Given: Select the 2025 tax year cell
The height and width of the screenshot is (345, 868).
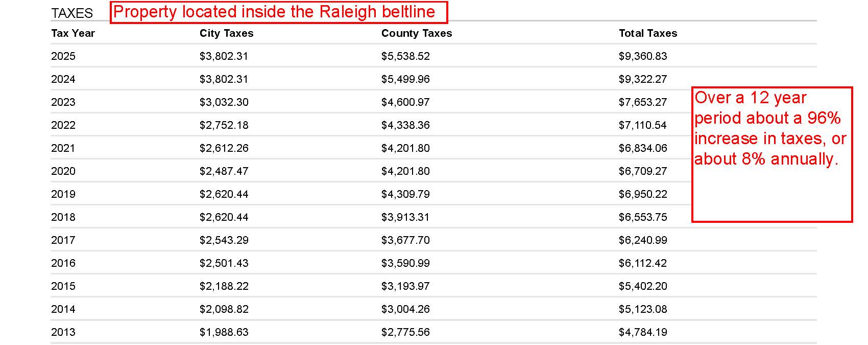Looking at the screenshot, I should (x=63, y=56).
